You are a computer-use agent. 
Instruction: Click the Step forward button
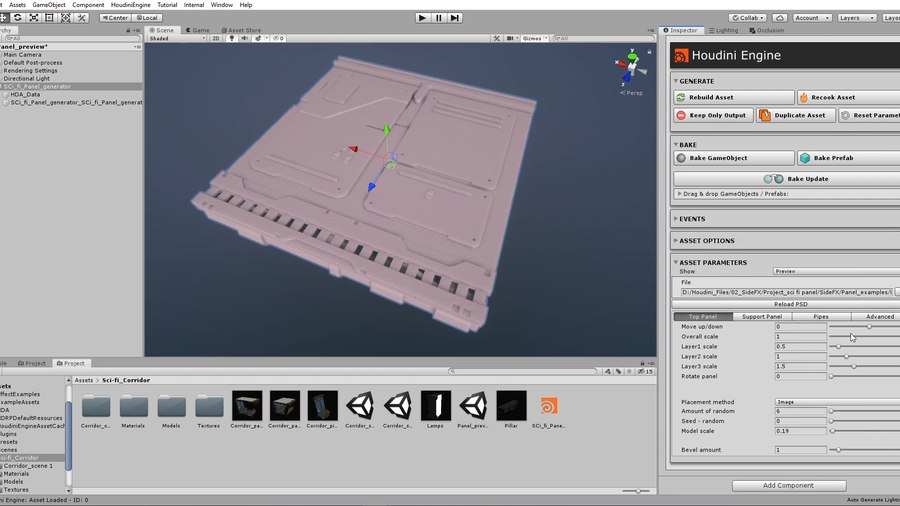click(x=455, y=18)
